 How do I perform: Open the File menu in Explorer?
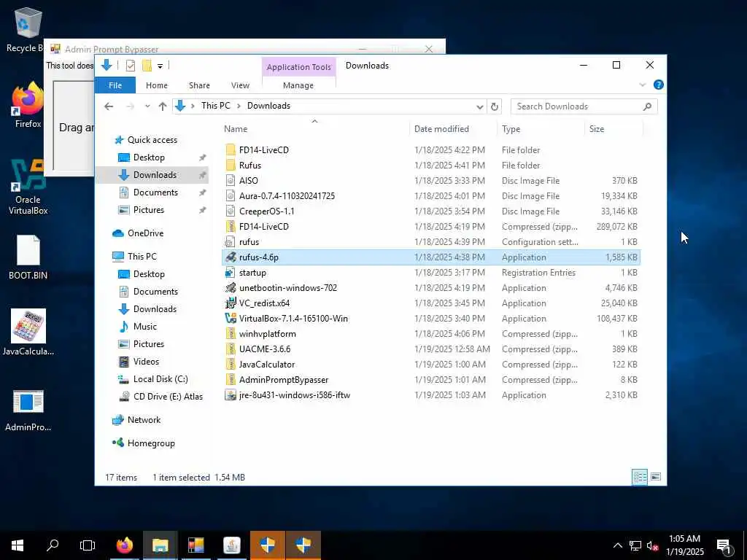click(x=115, y=85)
